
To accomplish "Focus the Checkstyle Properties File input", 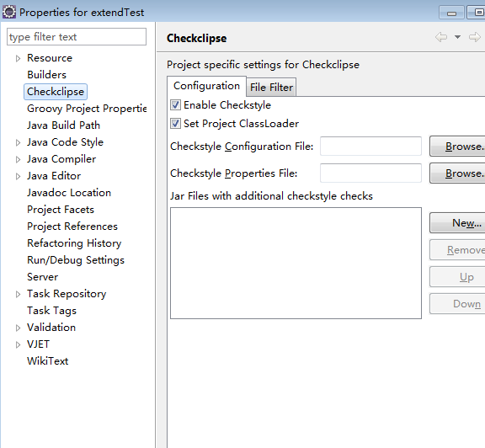I will coord(370,173).
